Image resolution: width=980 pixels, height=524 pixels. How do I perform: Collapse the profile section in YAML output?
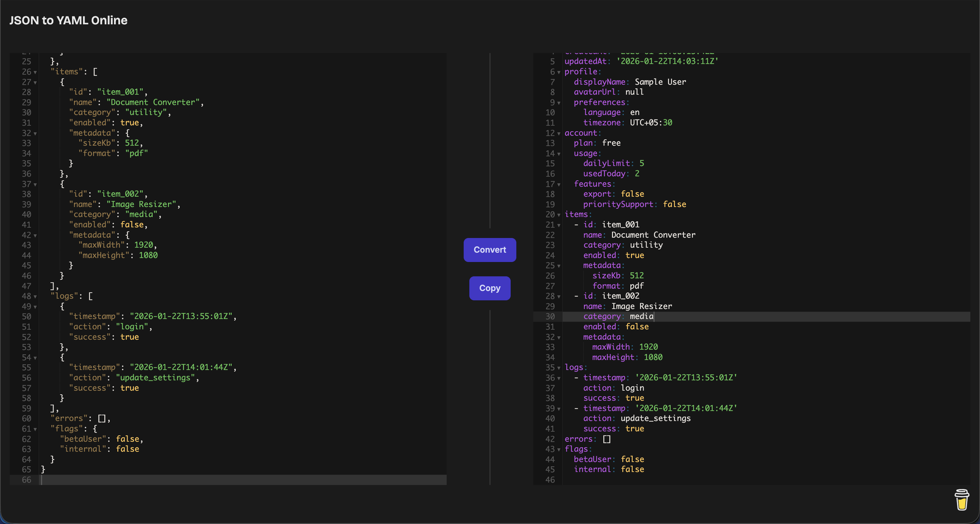559,72
